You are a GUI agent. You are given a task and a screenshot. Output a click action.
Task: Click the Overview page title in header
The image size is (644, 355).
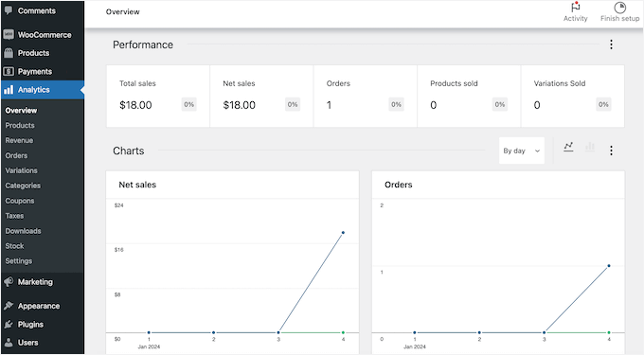pyautogui.click(x=123, y=12)
